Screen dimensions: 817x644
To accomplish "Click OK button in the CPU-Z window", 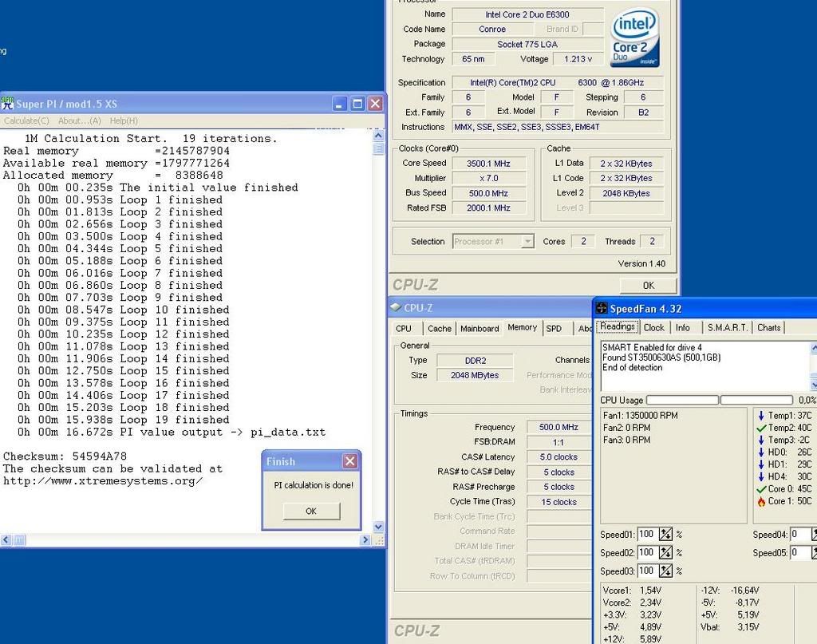I will 649,286.
